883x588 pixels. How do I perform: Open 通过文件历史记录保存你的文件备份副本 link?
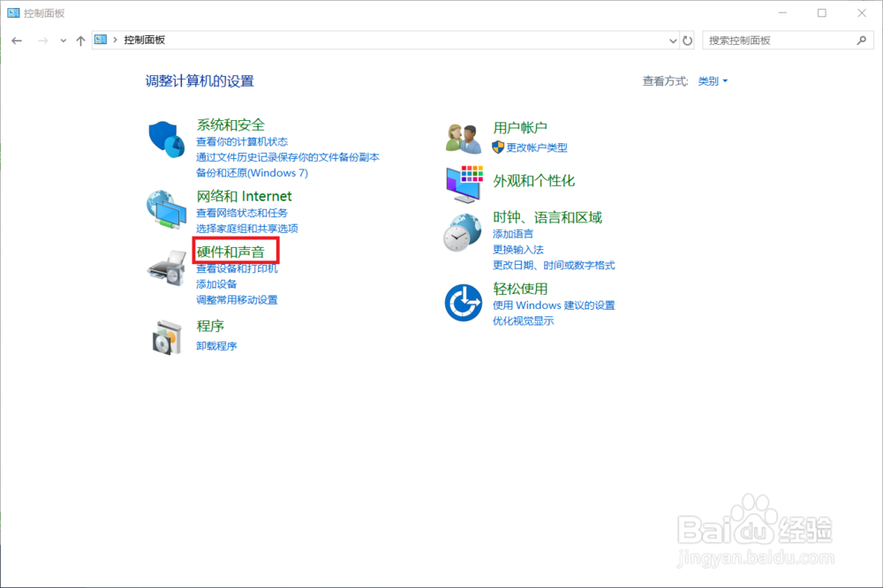click(288, 157)
